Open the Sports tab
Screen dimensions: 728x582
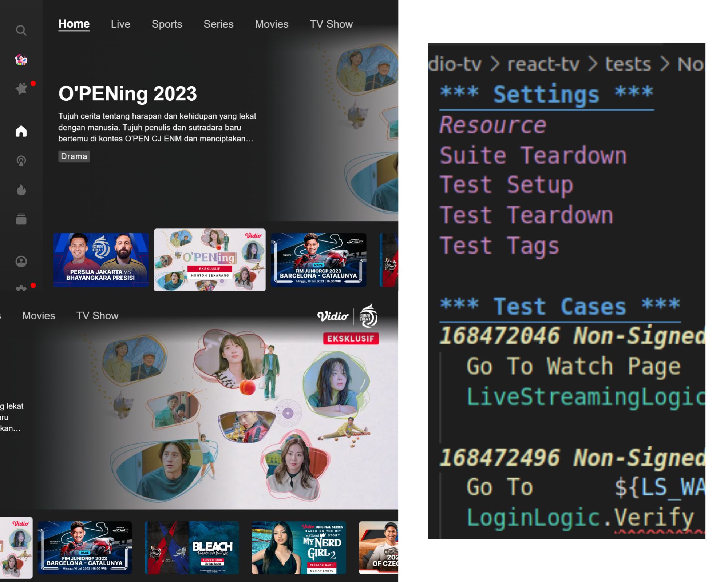pyautogui.click(x=167, y=24)
